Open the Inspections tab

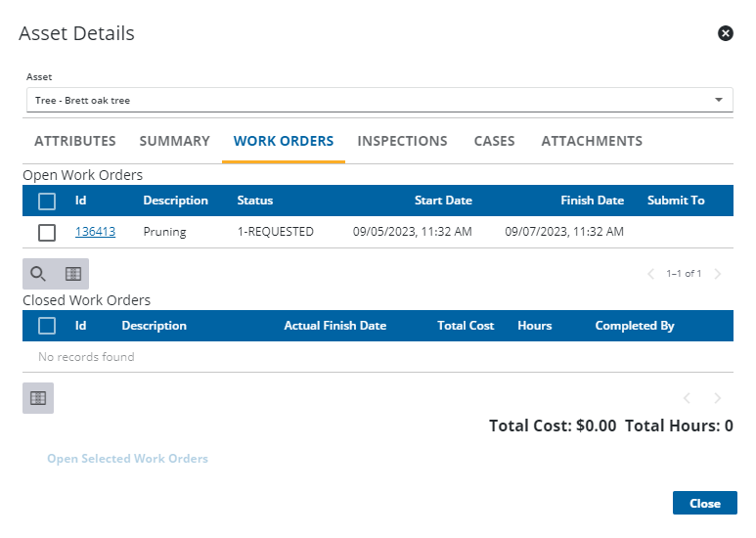(x=402, y=141)
